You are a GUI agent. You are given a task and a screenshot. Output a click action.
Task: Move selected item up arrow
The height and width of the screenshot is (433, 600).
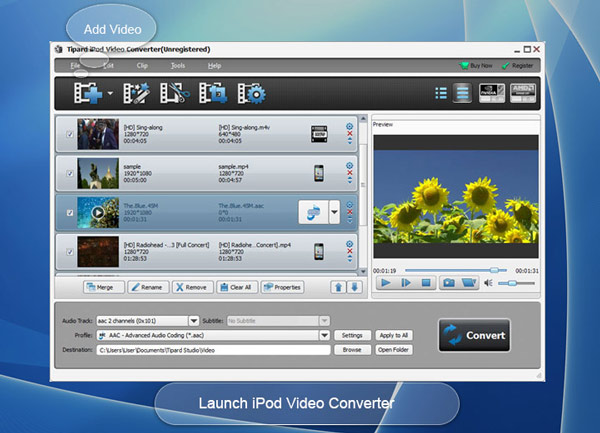coord(338,287)
